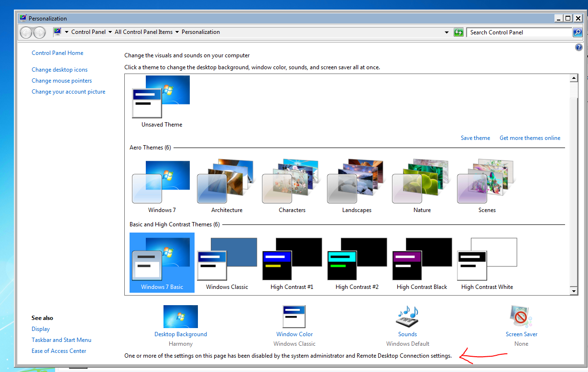Click the theme list scroll down arrow
Image resolution: width=588 pixels, height=372 pixels.
[574, 291]
